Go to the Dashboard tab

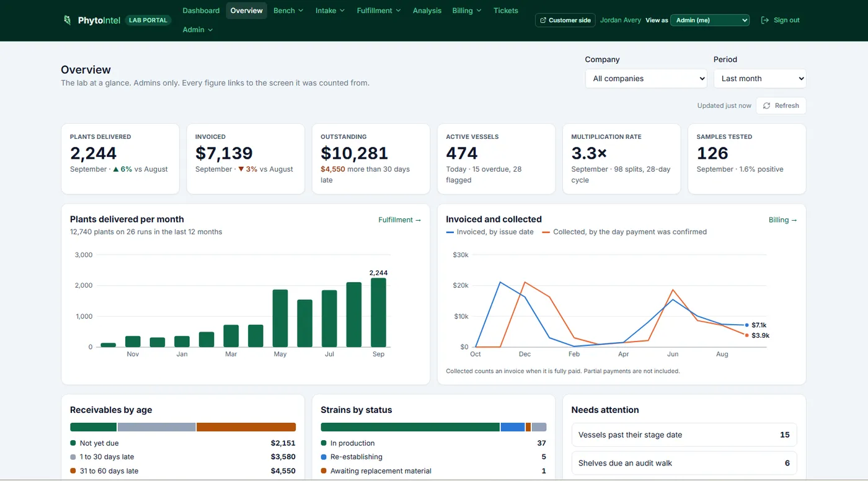(x=201, y=11)
